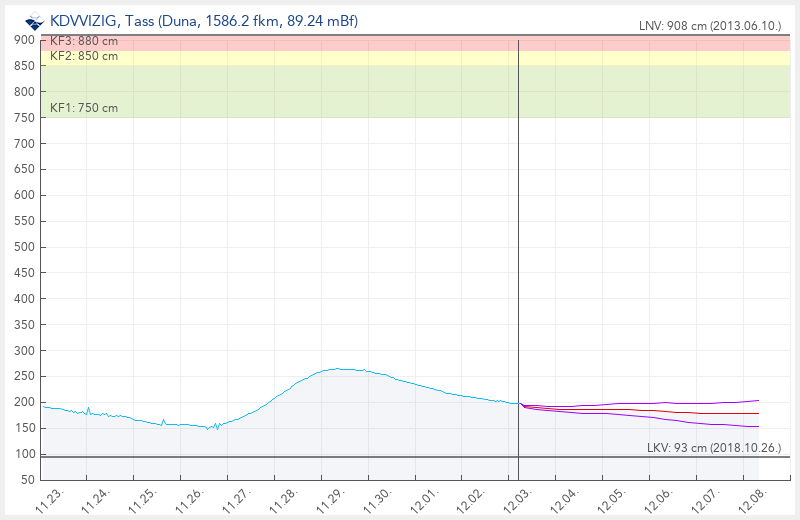Click the LKV 93 cm label
The width and height of the screenshot is (800, 520).
(x=714, y=447)
